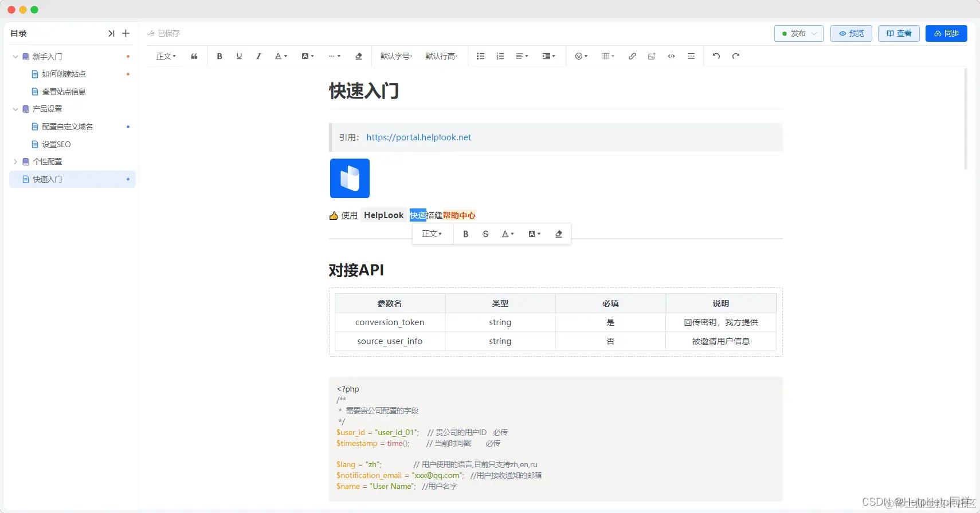980x513 pixels.
Task: Apply underline formatting
Action: point(239,56)
